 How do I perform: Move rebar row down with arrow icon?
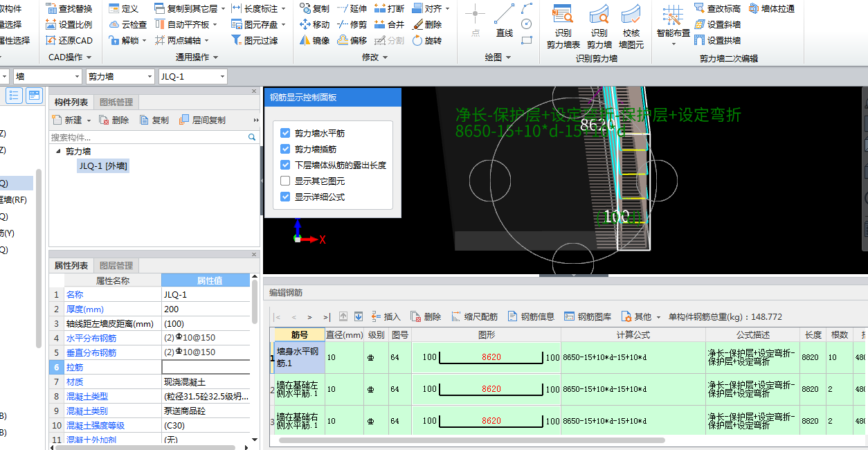click(x=358, y=316)
